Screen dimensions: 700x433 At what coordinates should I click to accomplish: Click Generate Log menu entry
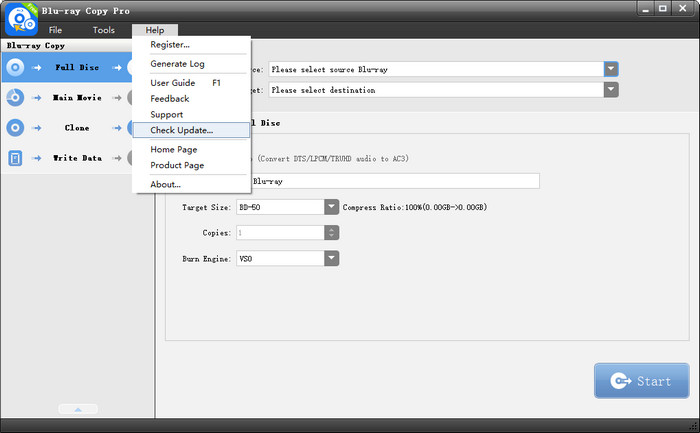[177, 64]
